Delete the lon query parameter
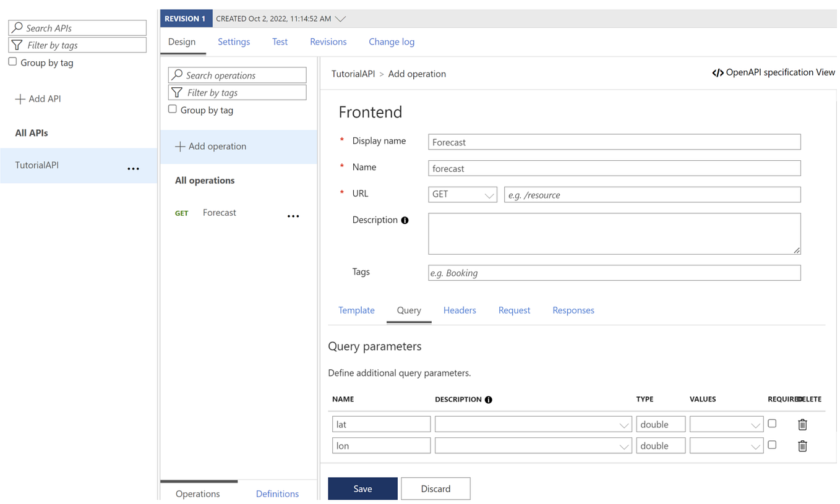This screenshot has width=840, height=504. [x=802, y=446]
